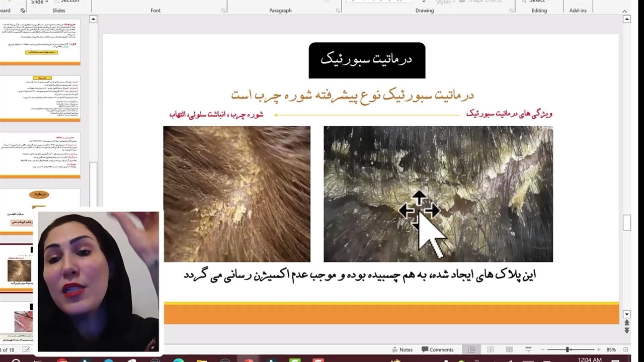Start Slide Show from status bar
The image size is (644, 362).
pos(528,349)
